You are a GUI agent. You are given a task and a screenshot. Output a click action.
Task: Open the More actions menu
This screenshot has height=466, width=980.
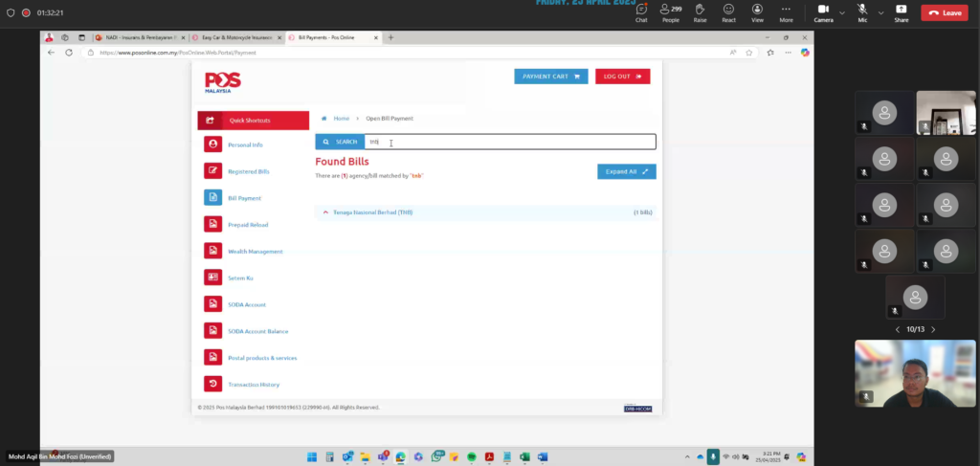coord(787,12)
